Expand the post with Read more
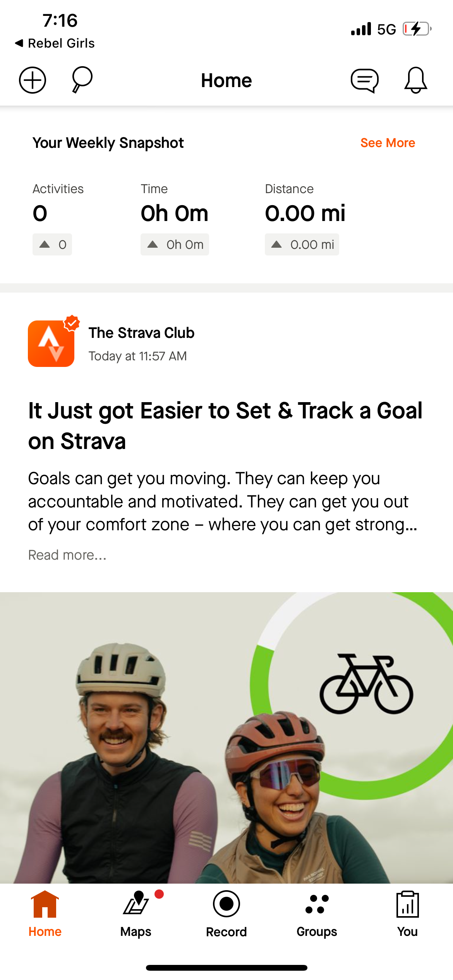The height and width of the screenshot is (980, 453). point(67,555)
